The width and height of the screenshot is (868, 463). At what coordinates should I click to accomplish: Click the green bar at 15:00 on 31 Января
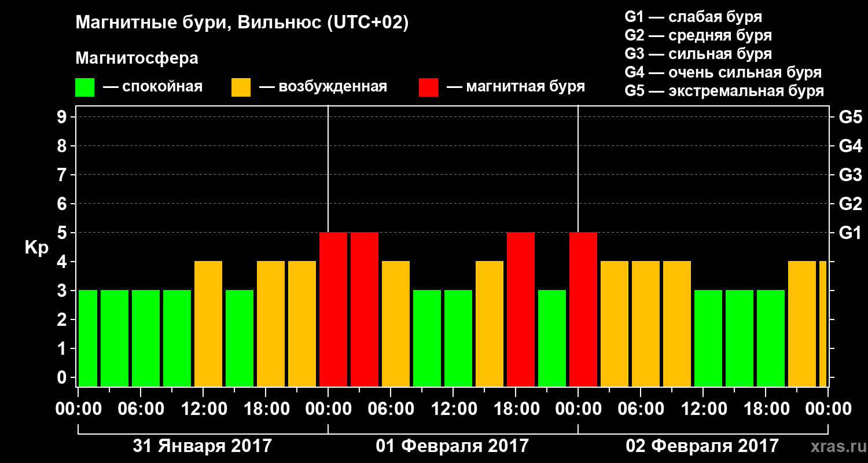pyautogui.click(x=240, y=339)
